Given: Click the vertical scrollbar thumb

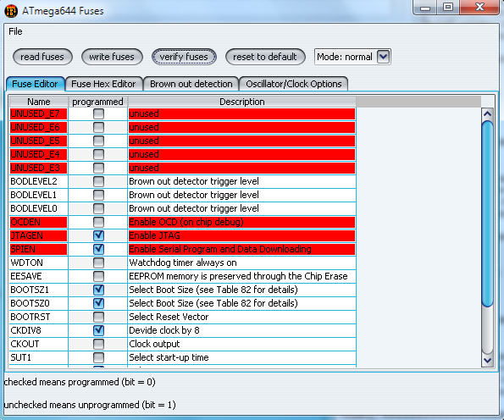Looking at the screenshot, I should pyautogui.click(x=488, y=213).
